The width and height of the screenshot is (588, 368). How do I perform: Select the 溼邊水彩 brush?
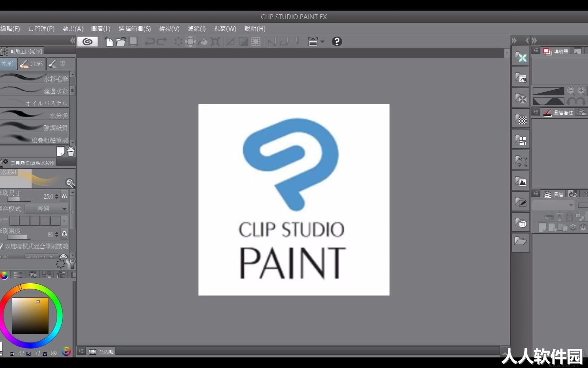(x=34, y=90)
